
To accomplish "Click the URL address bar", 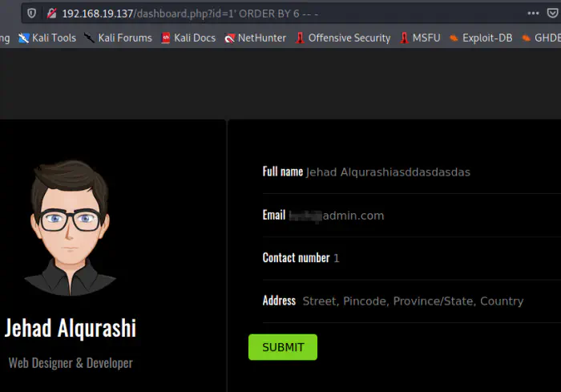I will tap(280, 13).
